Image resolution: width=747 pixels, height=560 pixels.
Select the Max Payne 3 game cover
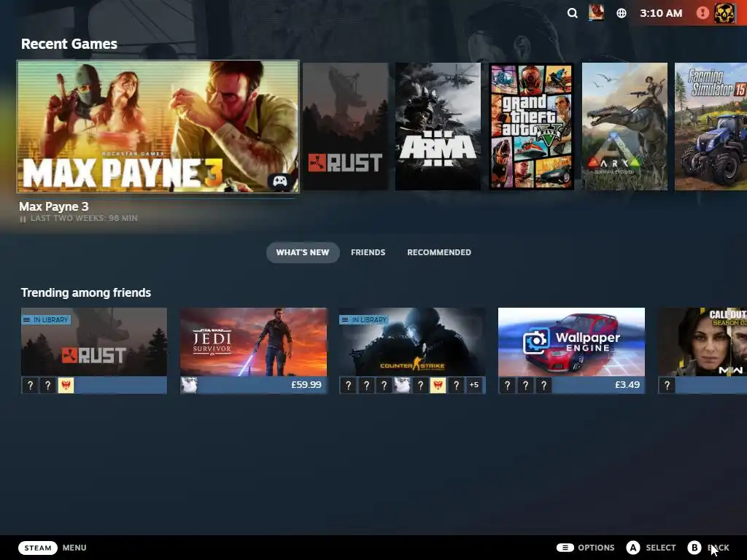click(158, 127)
